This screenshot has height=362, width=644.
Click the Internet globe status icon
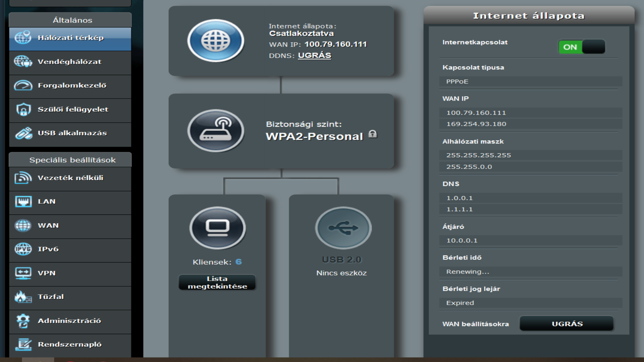point(216,41)
